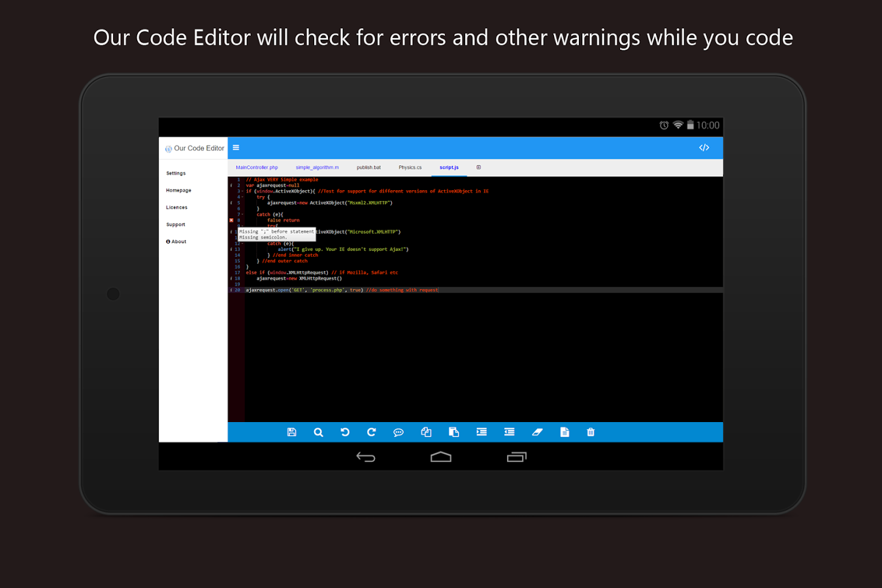Screen dimensions: 882x588
Task: Click the Our Code Editor logo icon
Action: tap(169, 149)
